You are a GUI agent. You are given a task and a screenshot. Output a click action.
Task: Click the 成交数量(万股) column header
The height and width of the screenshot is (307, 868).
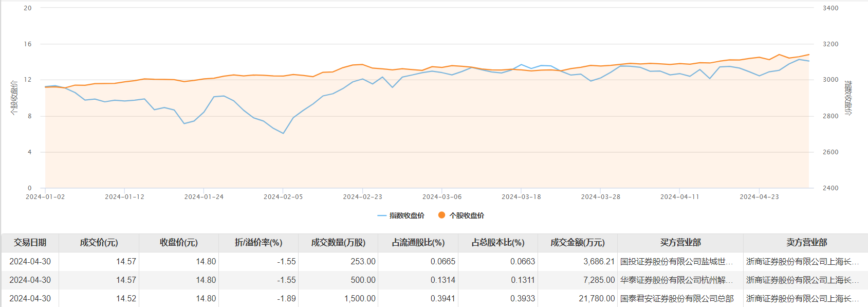pos(338,243)
